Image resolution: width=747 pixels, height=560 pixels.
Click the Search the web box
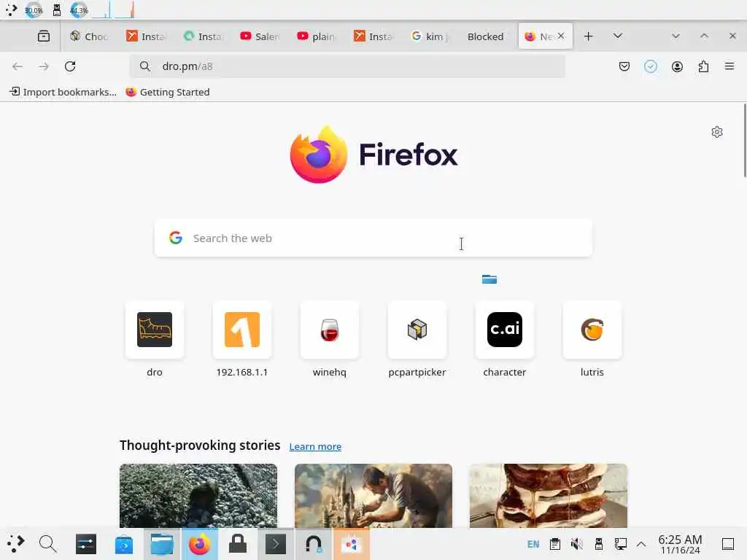pyautogui.click(x=373, y=238)
